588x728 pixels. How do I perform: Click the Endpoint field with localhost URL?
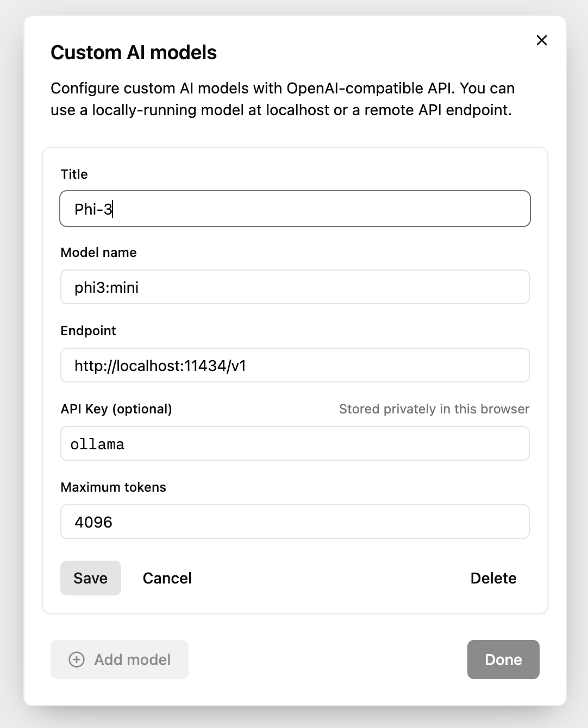tap(295, 365)
